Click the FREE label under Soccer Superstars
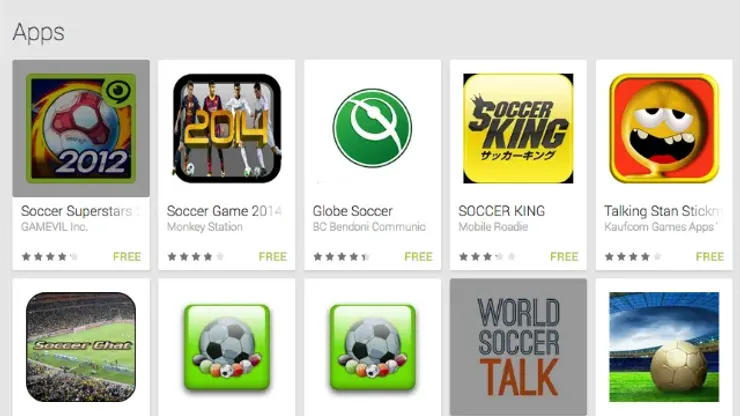 [127, 256]
